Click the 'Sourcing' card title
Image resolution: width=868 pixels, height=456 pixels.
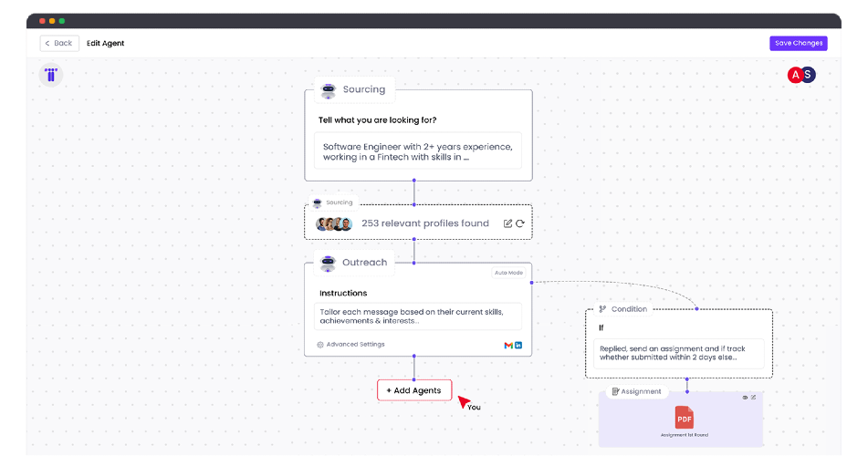[x=363, y=89]
